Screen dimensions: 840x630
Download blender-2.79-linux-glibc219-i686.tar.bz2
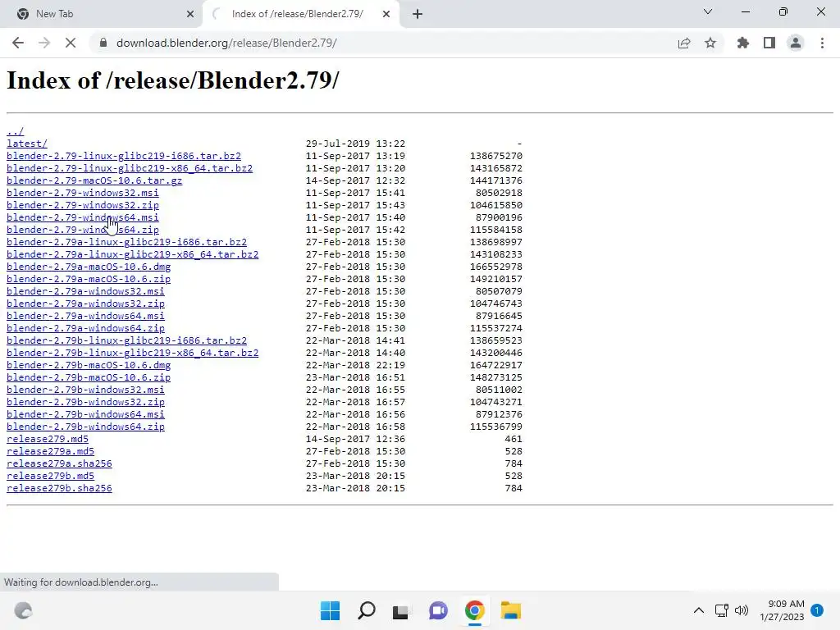tap(124, 156)
